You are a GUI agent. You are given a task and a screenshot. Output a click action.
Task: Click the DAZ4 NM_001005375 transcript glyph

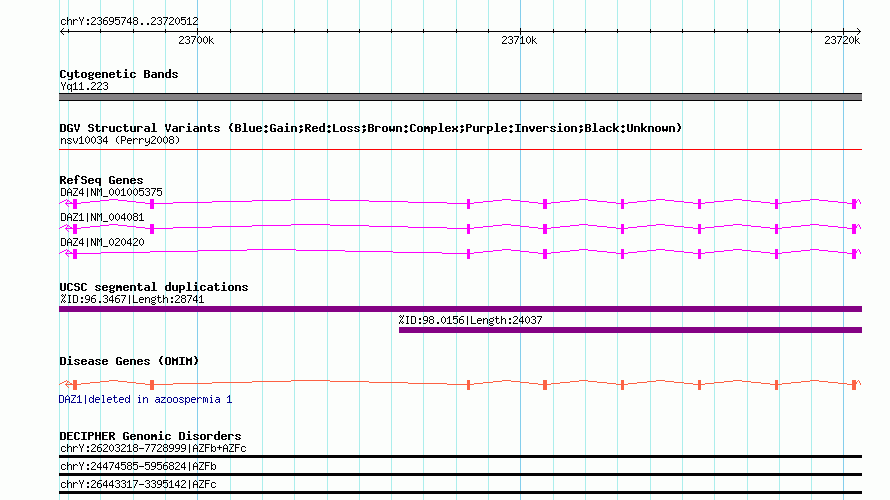(x=460, y=203)
